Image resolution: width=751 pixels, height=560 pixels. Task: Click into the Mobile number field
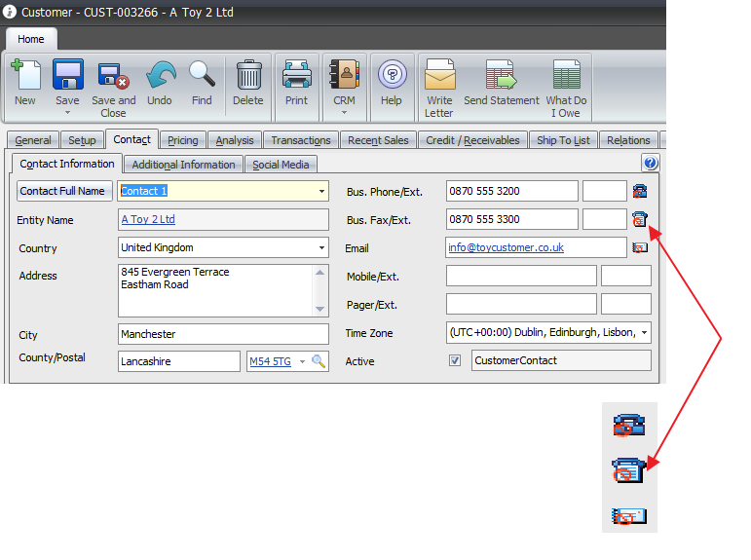tap(521, 276)
